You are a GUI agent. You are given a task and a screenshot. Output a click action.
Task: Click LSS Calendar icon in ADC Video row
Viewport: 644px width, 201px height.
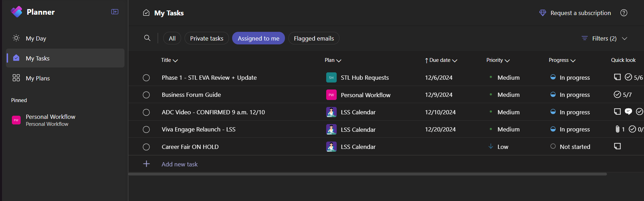point(331,112)
